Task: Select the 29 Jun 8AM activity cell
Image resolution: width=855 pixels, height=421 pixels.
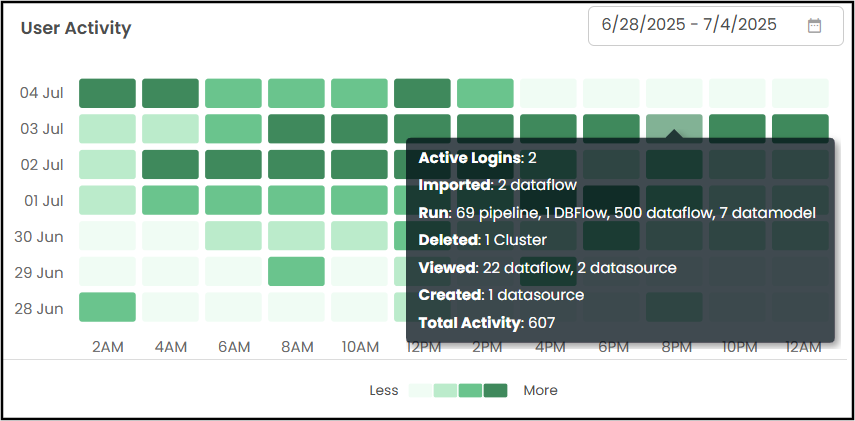Action: (296, 271)
